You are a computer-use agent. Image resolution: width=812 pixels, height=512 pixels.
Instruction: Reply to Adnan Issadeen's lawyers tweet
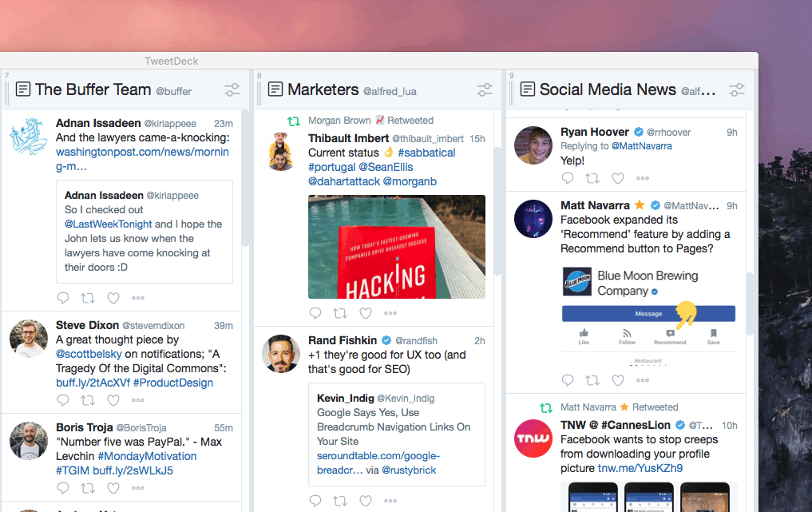pyautogui.click(x=63, y=297)
